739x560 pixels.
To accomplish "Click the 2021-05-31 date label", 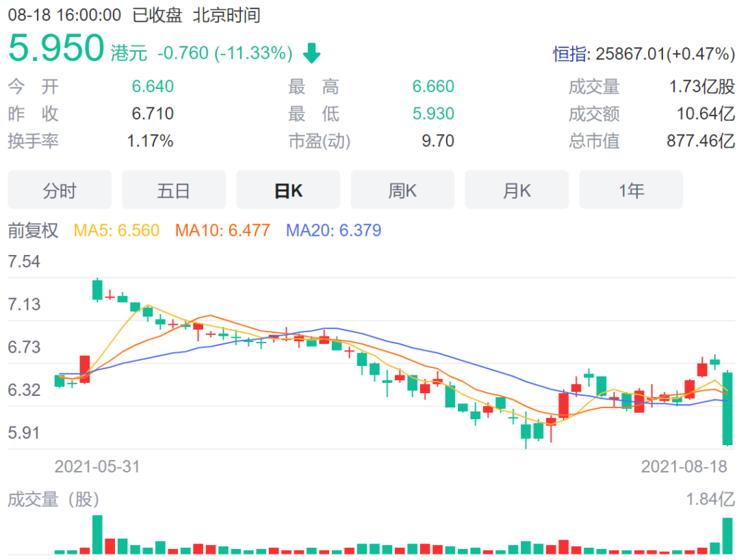I will 96,467.
